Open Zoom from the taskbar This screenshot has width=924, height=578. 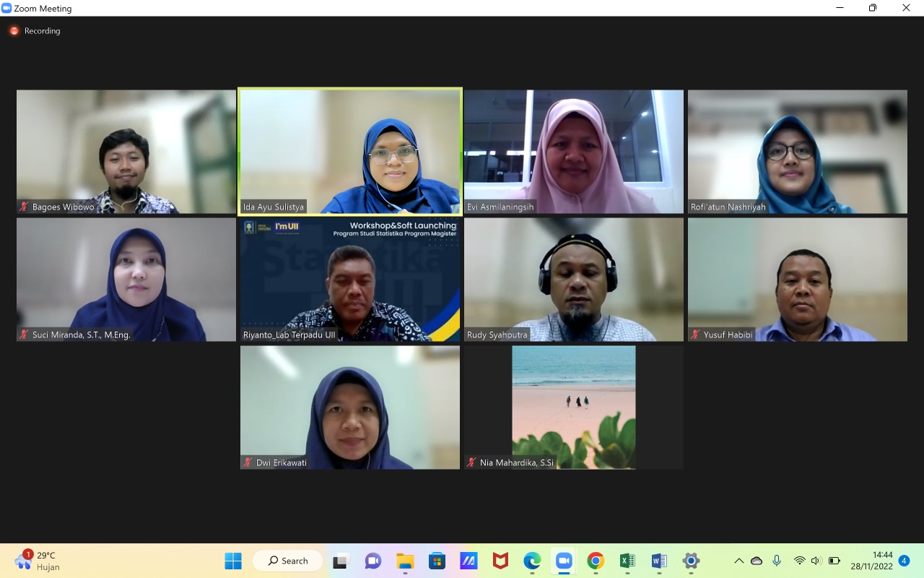tap(563, 561)
